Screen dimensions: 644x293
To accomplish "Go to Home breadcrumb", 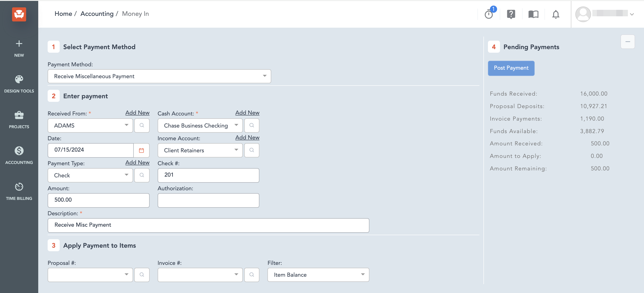I will pyautogui.click(x=63, y=14).
